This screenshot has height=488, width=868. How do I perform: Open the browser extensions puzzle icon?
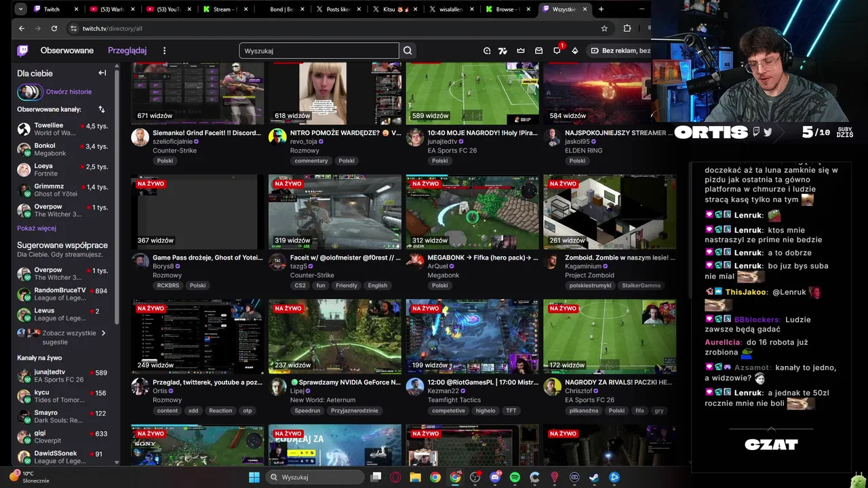[627, 28]
